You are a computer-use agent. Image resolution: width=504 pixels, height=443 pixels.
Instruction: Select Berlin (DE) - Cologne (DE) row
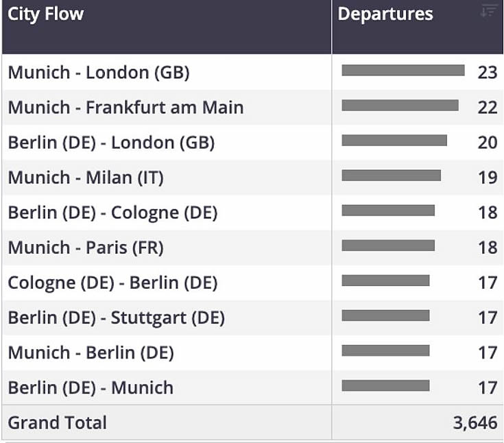[x=252, y=213]
